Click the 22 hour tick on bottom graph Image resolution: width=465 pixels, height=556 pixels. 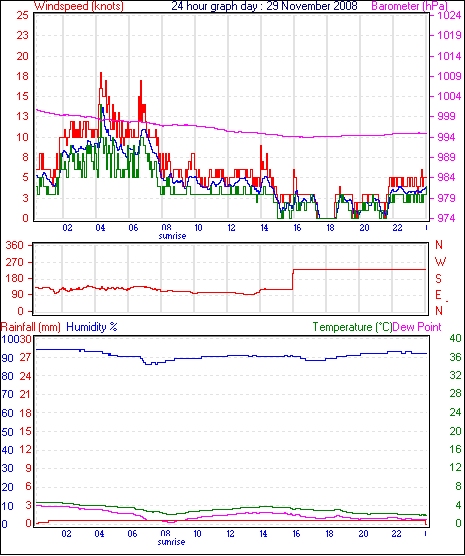point(396,533)
